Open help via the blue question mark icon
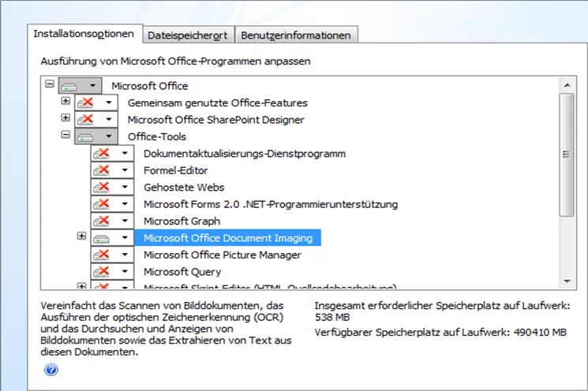Image resolution: width=588 pixels, height=391 pixels. (x=51, y=370)
